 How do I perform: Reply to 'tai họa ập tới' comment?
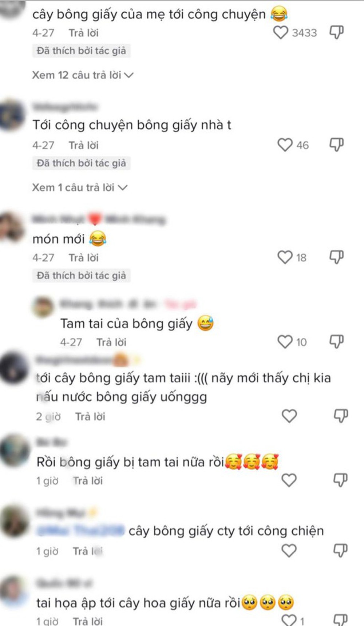(x=88, y=621)
